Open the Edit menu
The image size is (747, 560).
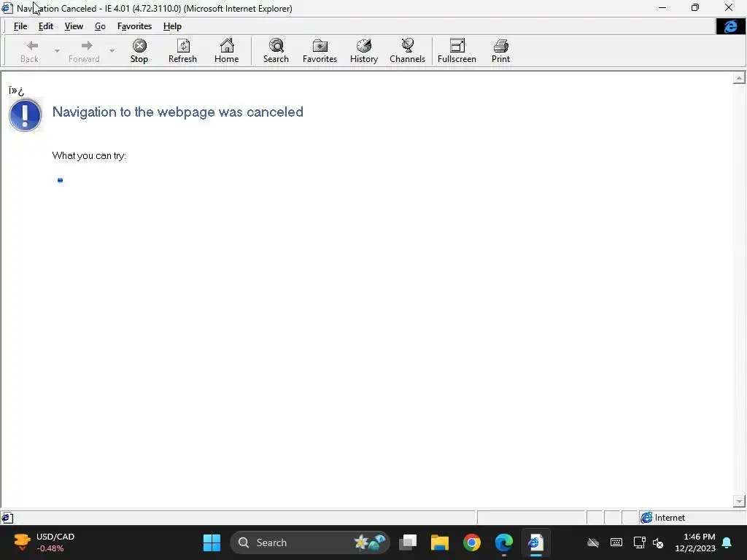coord(46,26)
